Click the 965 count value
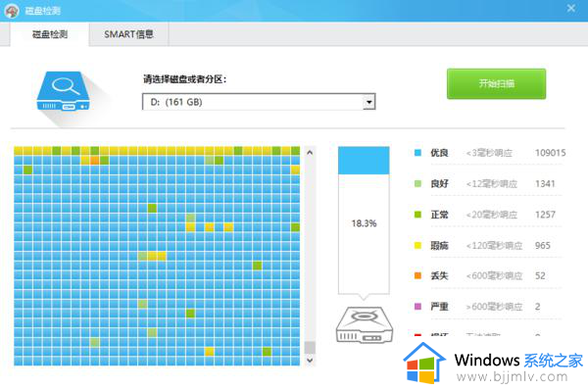 point(543,245)
